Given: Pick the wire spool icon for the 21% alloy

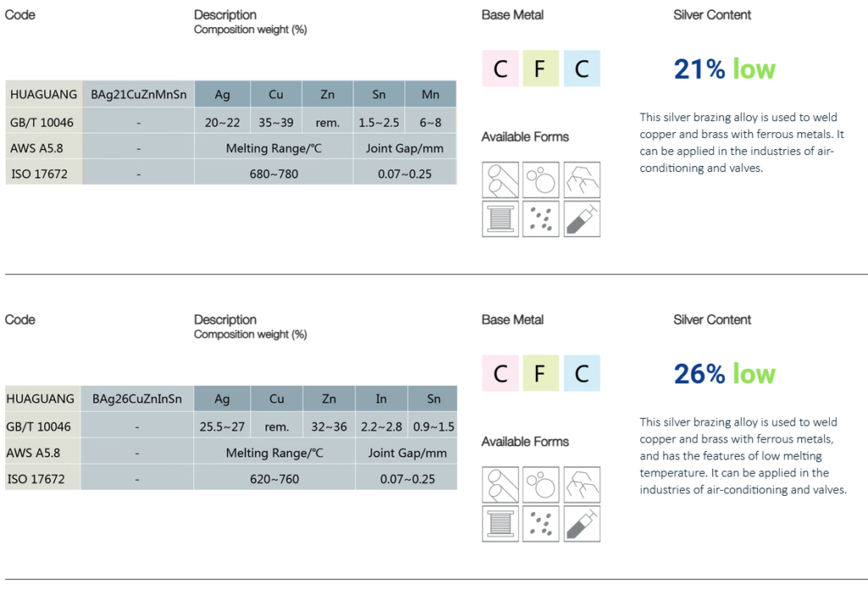Looking at the screenshot, I should [500, 219].
